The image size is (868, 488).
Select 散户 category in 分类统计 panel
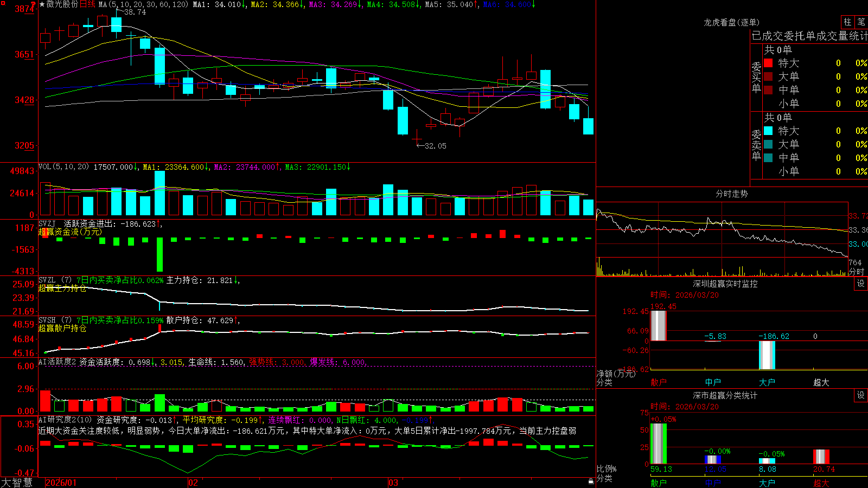pos(659,483)
